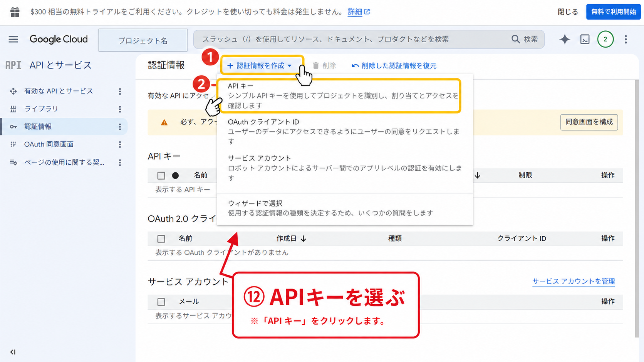This screenshot has height=362, width=644.
Task: Click the page vertical scrollbar
Action: pos(637,208)
